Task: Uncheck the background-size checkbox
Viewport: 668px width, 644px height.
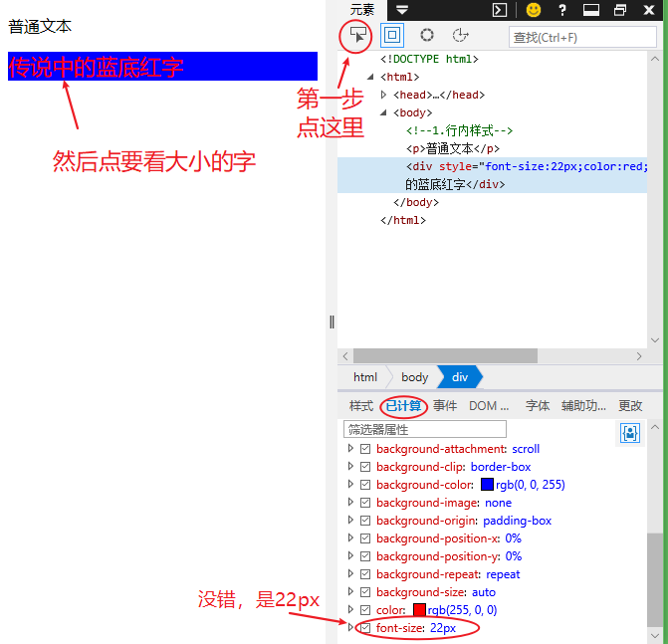Action: (365, 592)
